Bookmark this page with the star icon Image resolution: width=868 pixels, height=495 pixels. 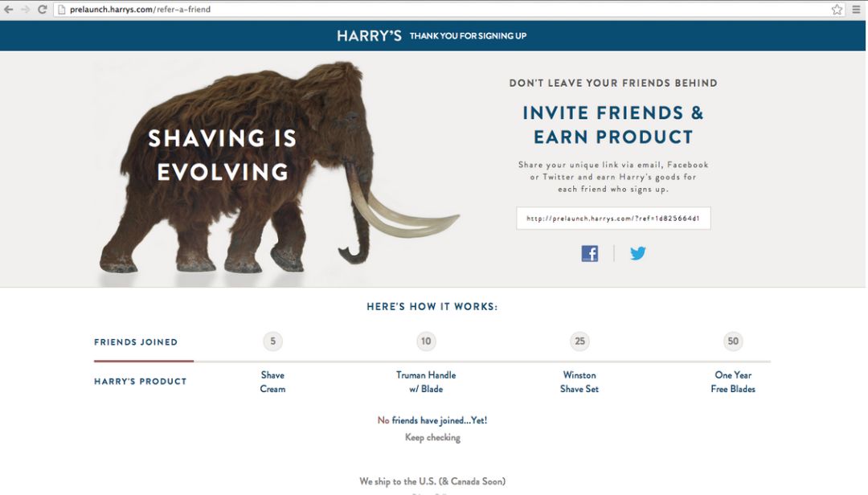tap(837, 10)
